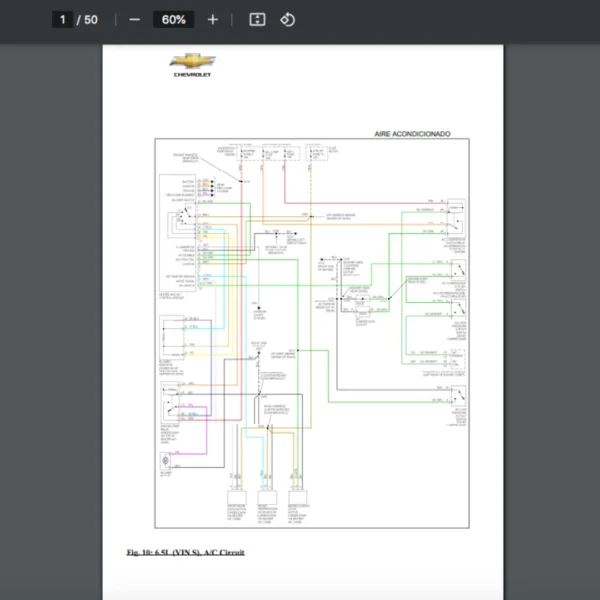Click the AIRE ACONDICIONADO heading
This screenshot has width=600, height=600.
pyautogui.click(x=412, y=133)
